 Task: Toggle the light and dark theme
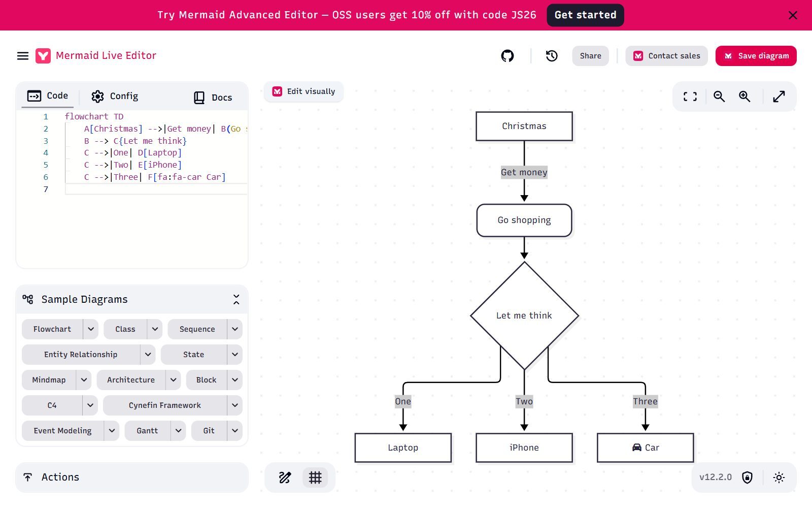pos(779,478)
